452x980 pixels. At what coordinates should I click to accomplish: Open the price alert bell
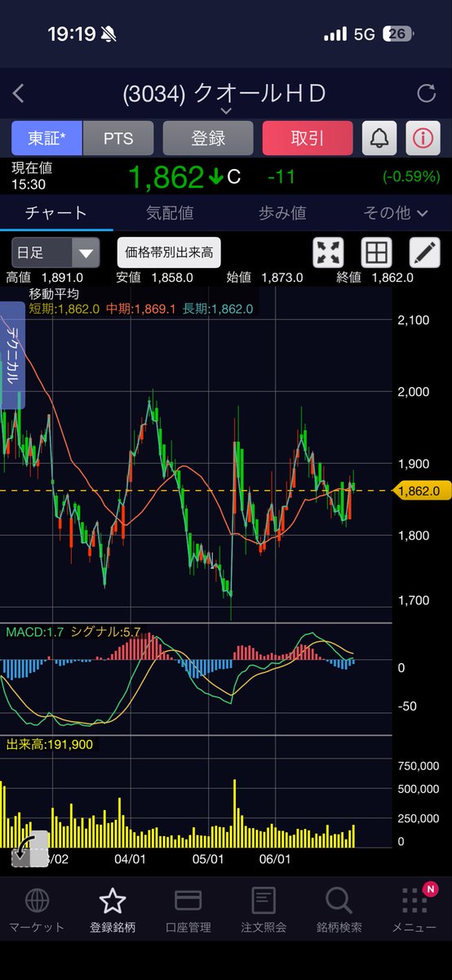point(379,138)
